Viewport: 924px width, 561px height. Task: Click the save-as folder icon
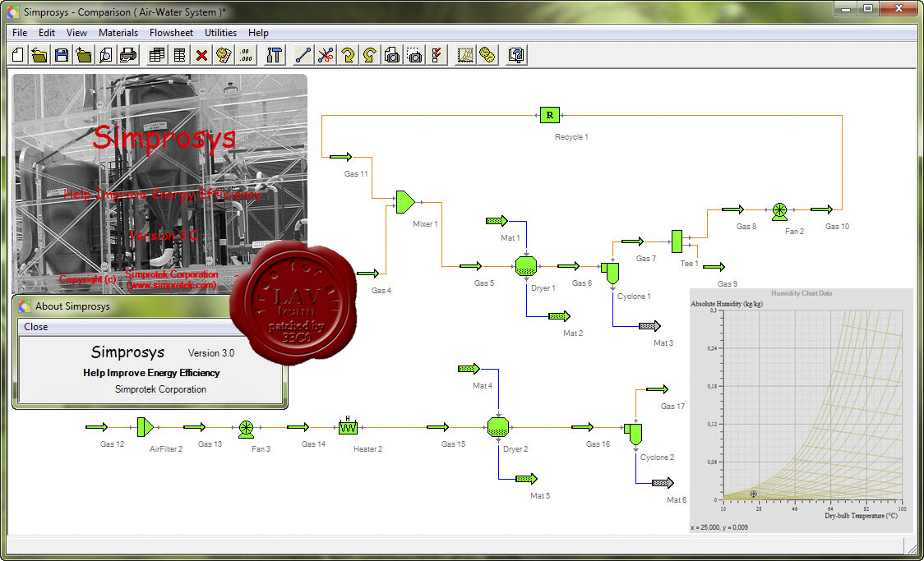click(84, 55)
